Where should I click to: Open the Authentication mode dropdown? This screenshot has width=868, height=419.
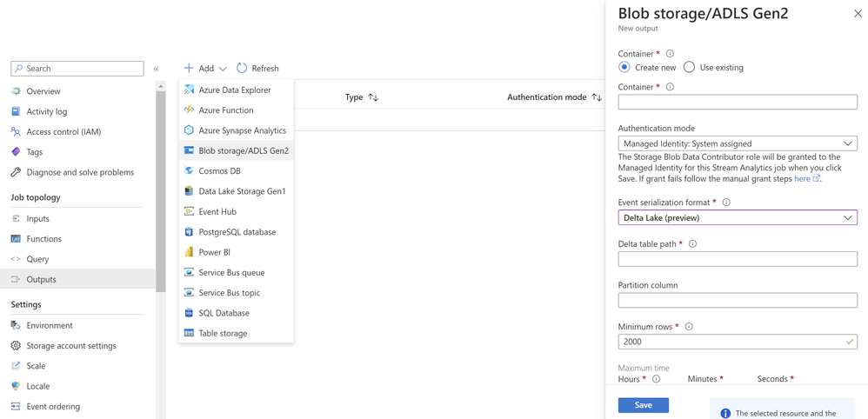tap(738, 143)
